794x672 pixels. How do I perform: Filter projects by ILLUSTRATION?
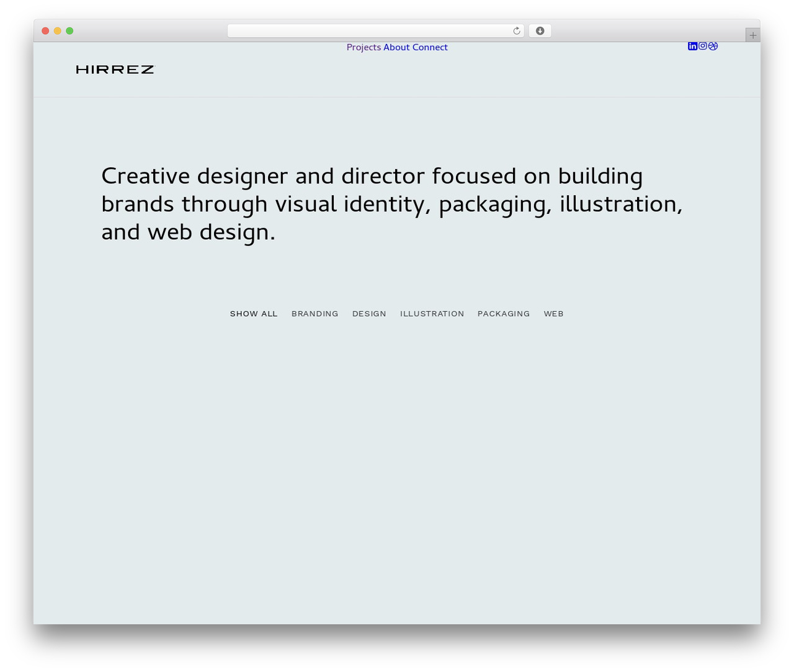click(432, 314)
